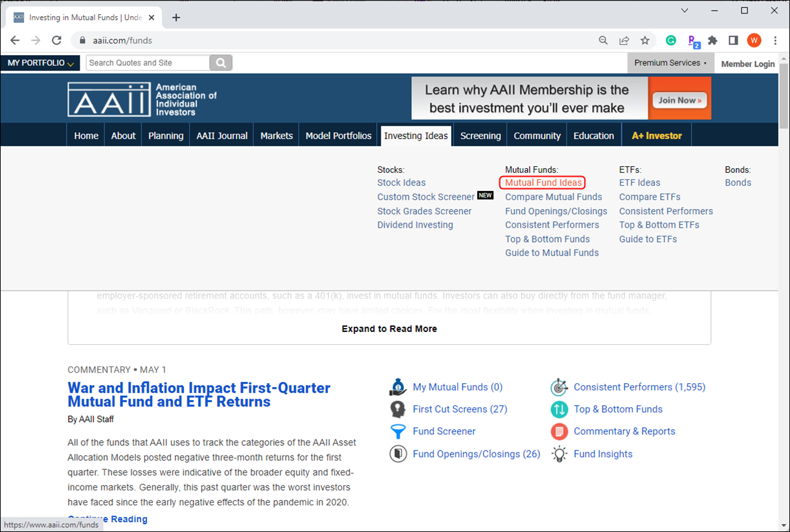The image size is (790, 532).
Task: Open the About menu item
Action: [123, 135]
